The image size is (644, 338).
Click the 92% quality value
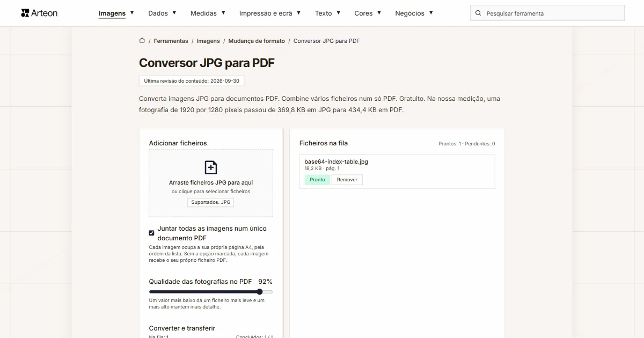265,282
